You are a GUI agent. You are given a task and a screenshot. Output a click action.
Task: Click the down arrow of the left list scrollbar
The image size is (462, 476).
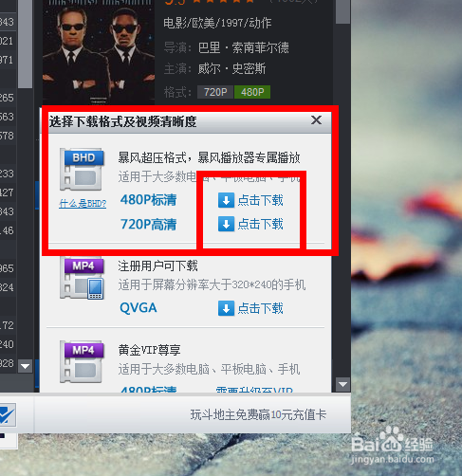click(25, 366)
